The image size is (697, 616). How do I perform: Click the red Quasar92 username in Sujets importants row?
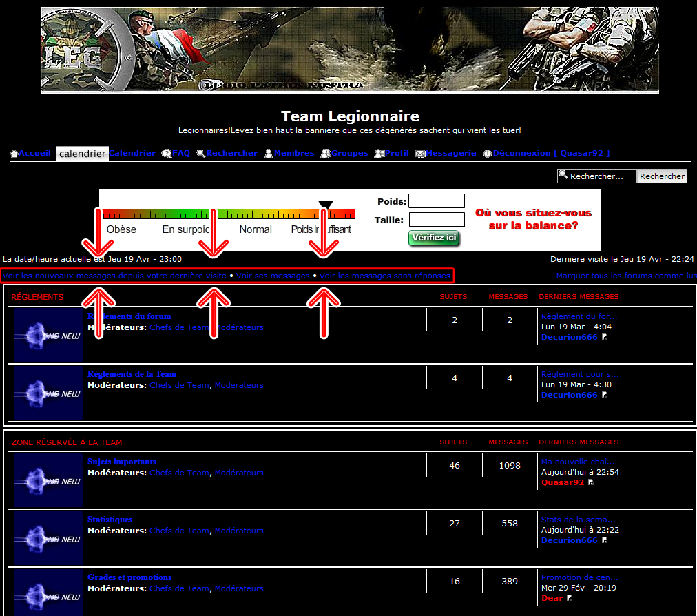563,482
